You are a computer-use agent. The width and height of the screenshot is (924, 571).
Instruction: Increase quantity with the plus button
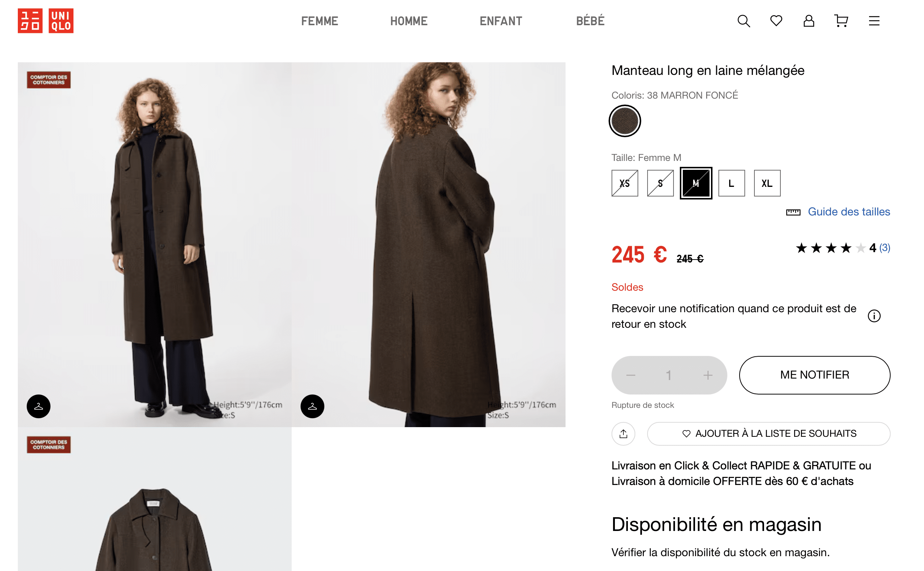[707, 375]
